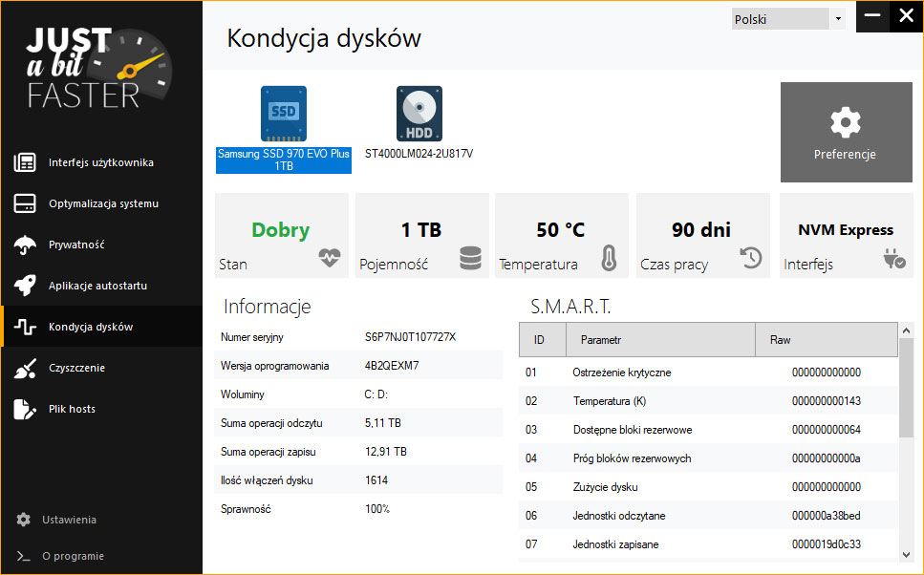Click the Prywatność umbrella icon
Image resolution: width=924 pixels, height=575 pixels.
point(25,245)
